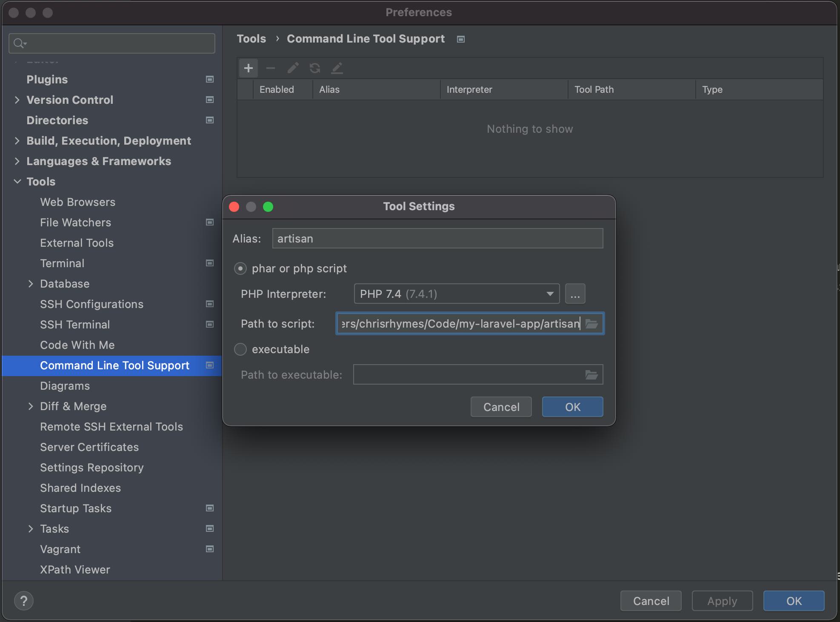Click the remove tool icon
The height and width of the screenshot is (622, 840).
270,68
